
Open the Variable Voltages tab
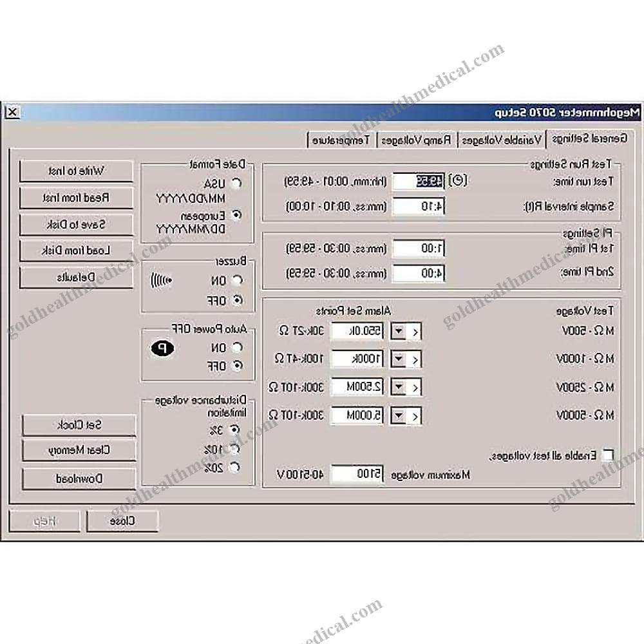502,140
